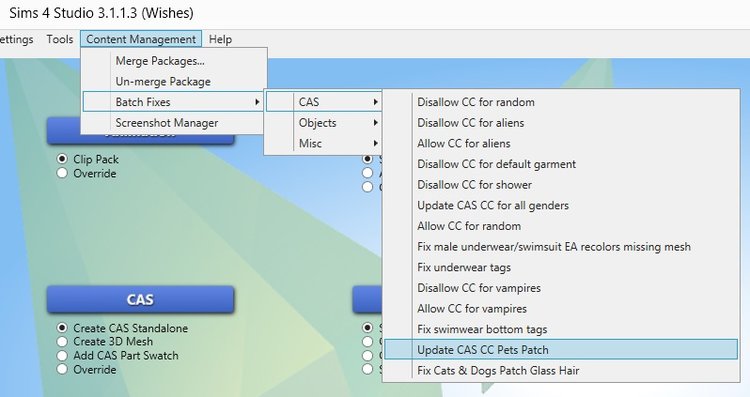Viewport: 750px width, 397px height.
Task: Expand the Batch Fixes submenu
Action: click(x=173, y=102)
